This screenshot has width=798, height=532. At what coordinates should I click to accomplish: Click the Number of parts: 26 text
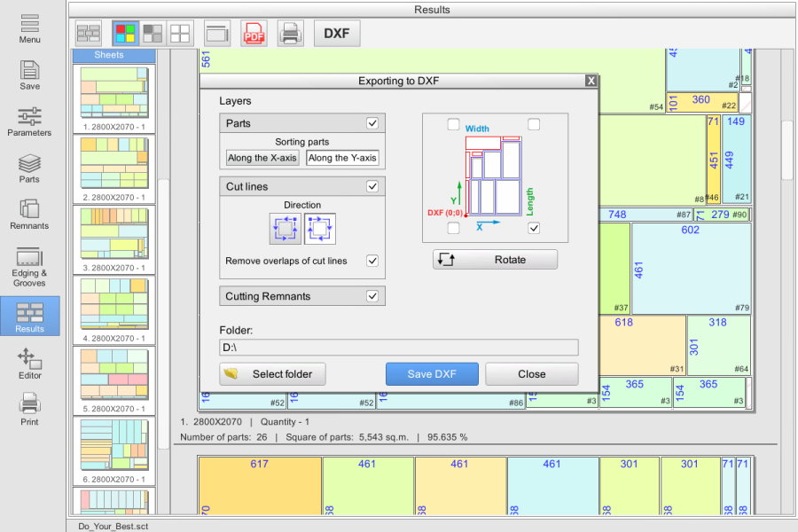[223, 437]
